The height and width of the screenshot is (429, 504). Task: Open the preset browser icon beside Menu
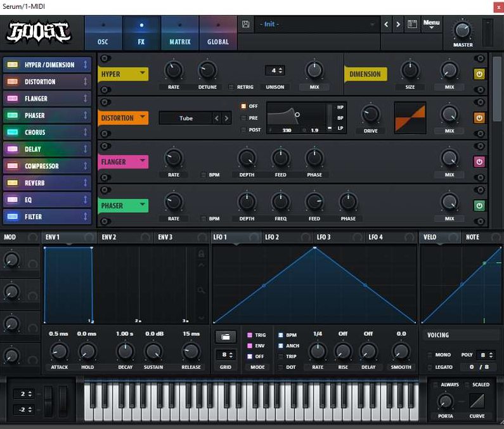click(412, 24)
